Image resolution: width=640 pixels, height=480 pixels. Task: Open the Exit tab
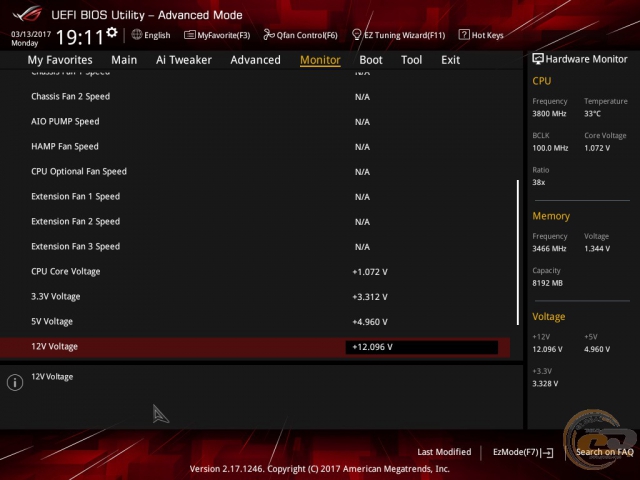point(450,60)
